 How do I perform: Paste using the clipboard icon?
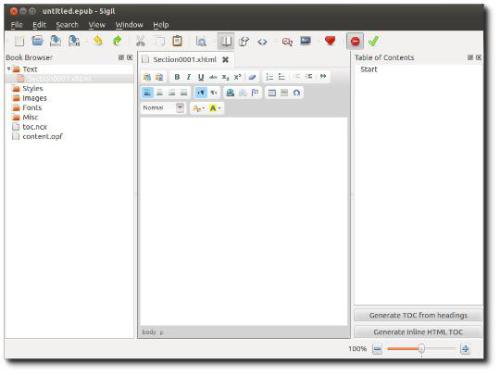pyautogui.click(x=177, y=41)
